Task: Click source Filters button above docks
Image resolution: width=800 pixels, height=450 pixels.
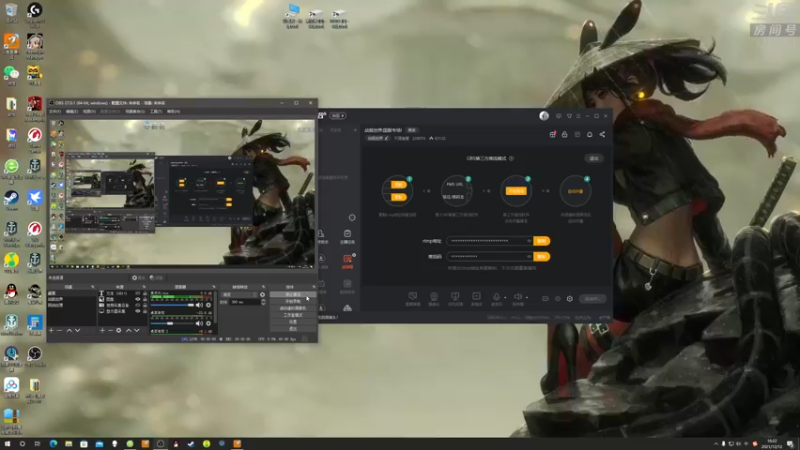Action: click(x=156, y=278)
